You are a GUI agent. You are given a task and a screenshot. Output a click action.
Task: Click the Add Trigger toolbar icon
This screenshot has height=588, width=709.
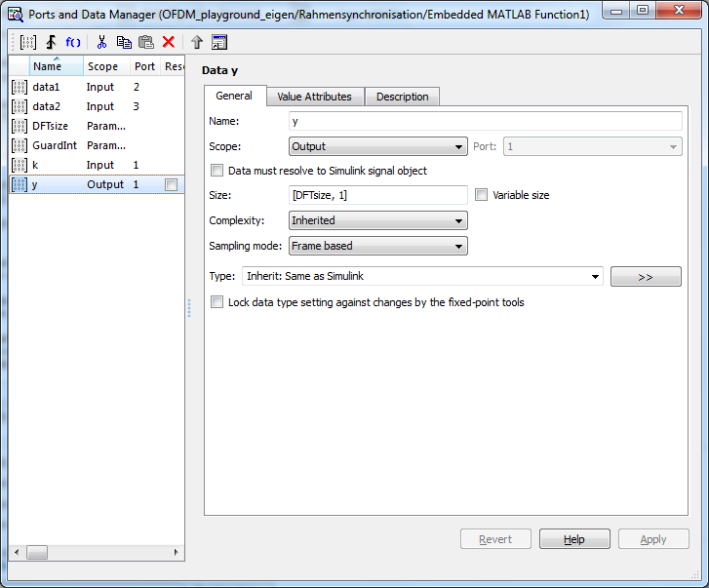[x=51, y=42]
